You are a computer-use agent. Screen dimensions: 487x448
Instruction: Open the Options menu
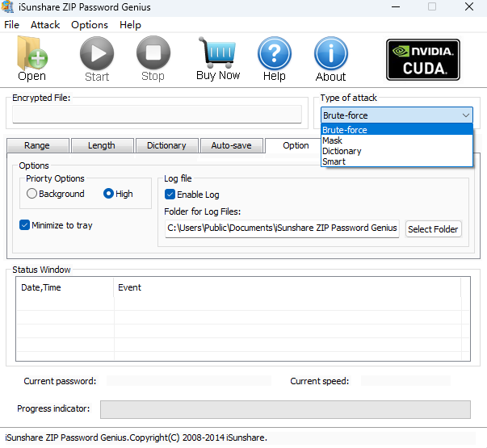click(x=90, y=25)
